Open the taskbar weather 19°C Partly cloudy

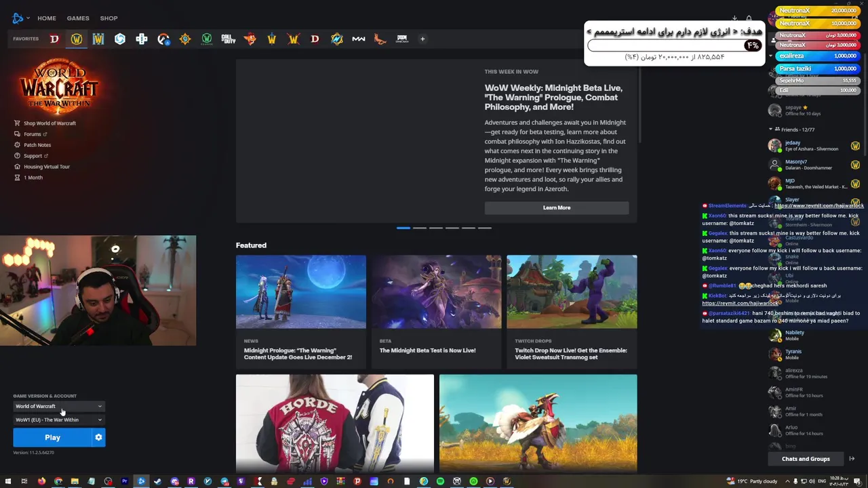click(752, 481)
